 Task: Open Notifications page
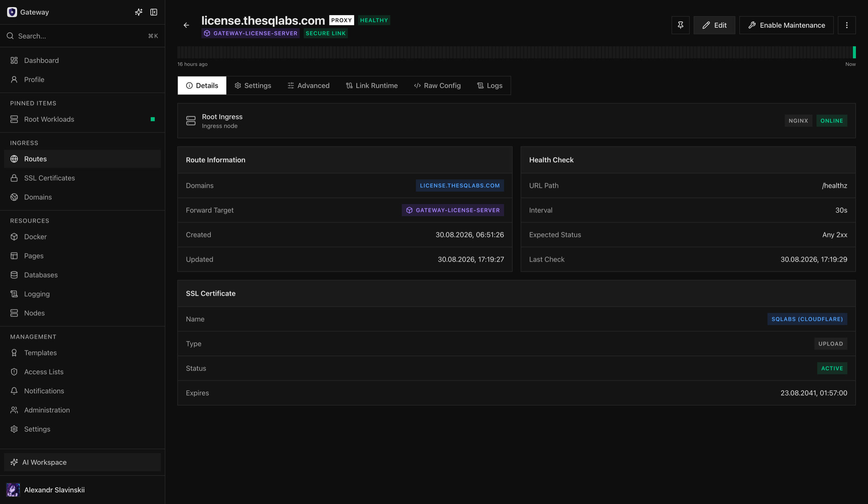tap(82, 391)
